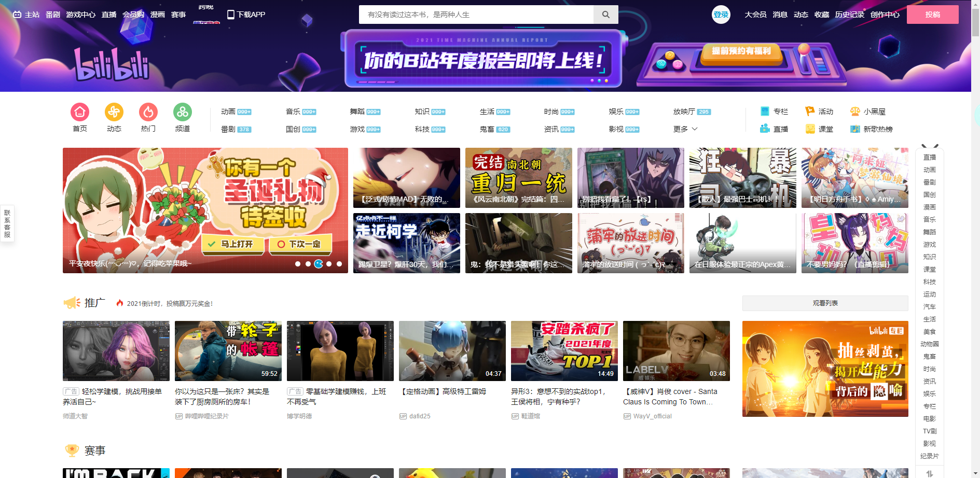The image size is (980, 478).
Task: Click the 活动 flag icon
Action: (810, 111)
